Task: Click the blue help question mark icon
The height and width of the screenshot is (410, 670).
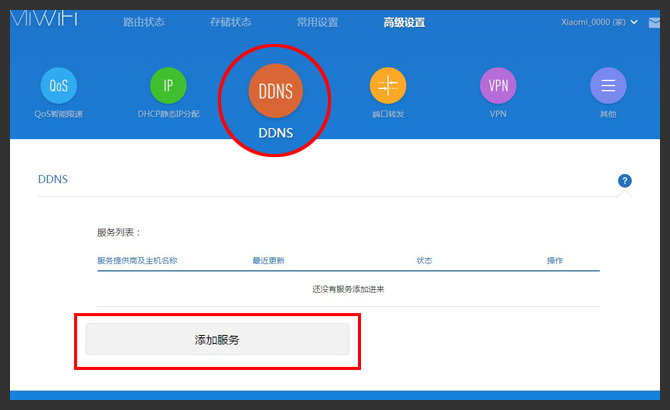Action: pos(625,181)
